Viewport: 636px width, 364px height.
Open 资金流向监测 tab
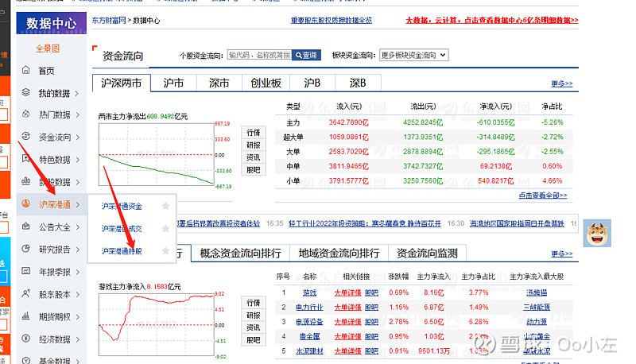point(427,254)
